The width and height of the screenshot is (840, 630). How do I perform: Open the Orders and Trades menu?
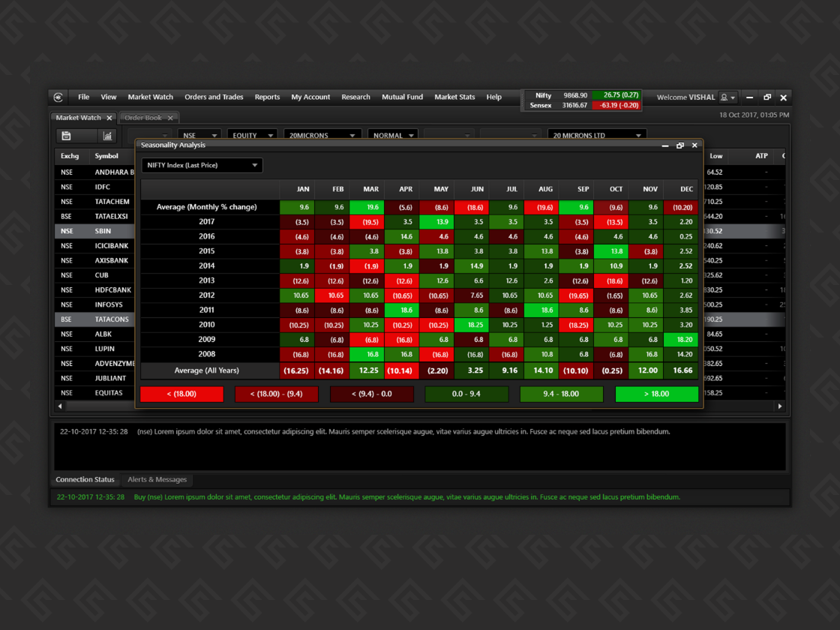click(x=214, y=97)
